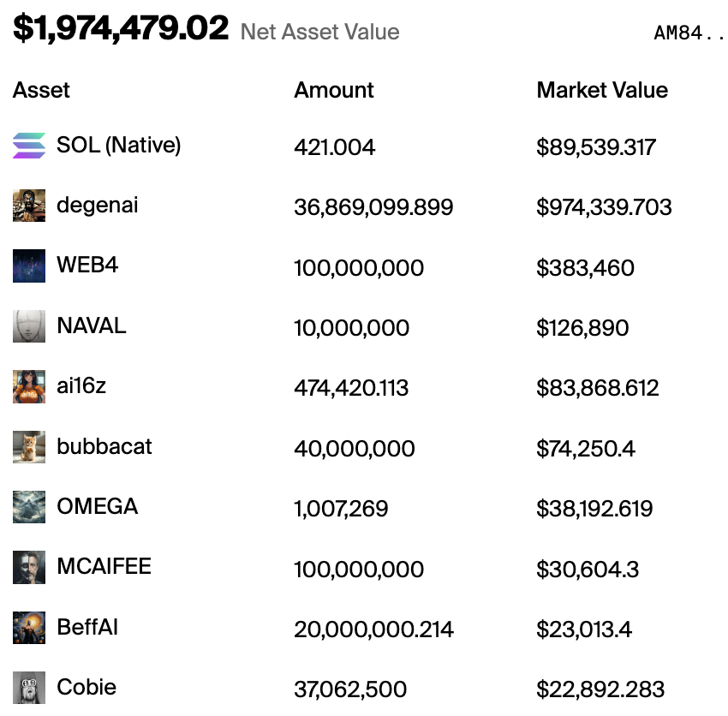The width and height of the screenshot is (728, 716).
Task: Select the NAVAL sketch face icon
Action: (x=29, y=326)
